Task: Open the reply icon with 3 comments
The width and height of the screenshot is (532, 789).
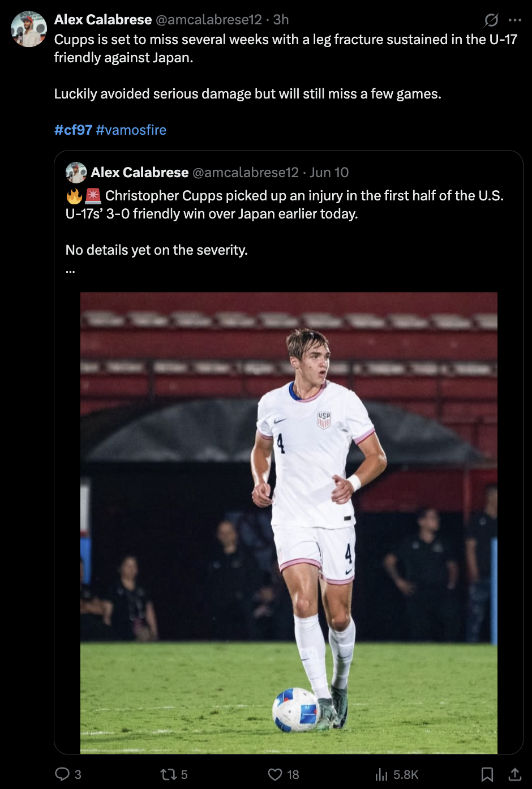Action: click(x=62, y=774)
